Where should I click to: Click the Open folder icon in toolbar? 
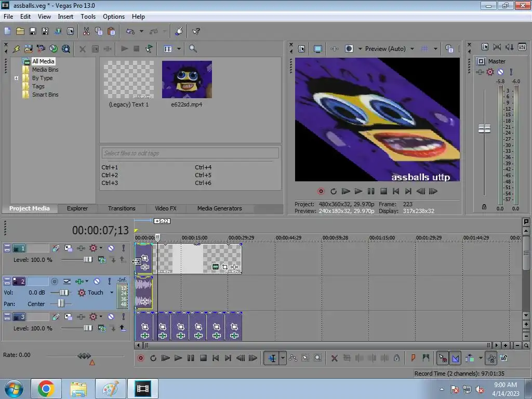click(20, 31)
